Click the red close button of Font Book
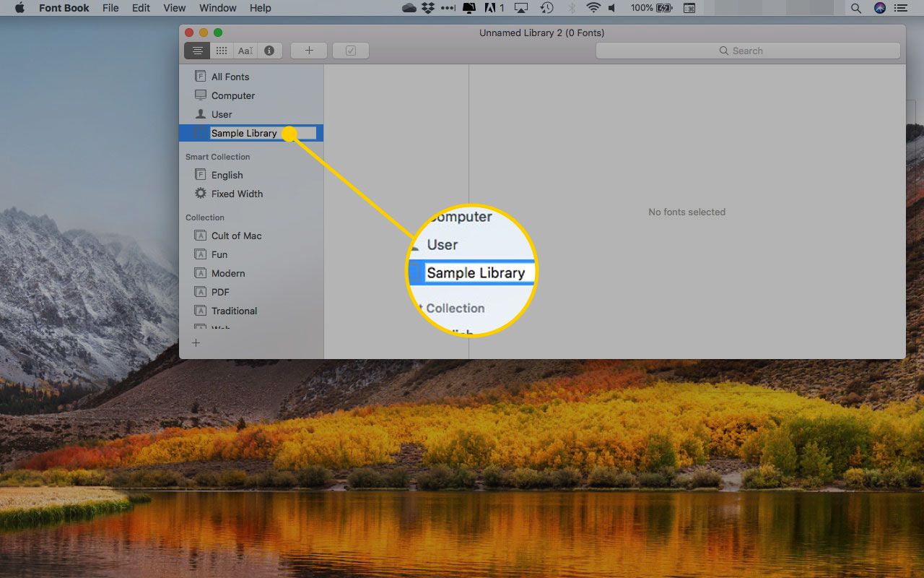Viewport: 924px width, 578px height. pos(189,33)
